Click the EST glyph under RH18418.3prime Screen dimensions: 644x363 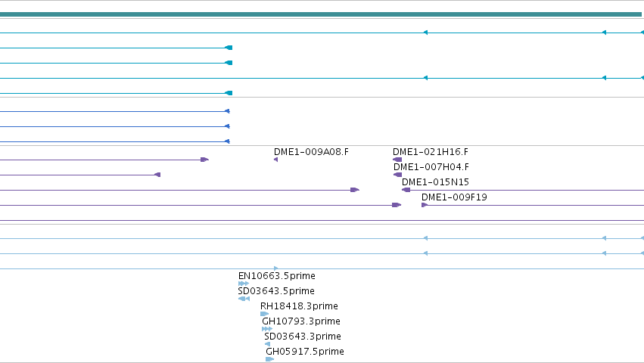coord(265,314)
